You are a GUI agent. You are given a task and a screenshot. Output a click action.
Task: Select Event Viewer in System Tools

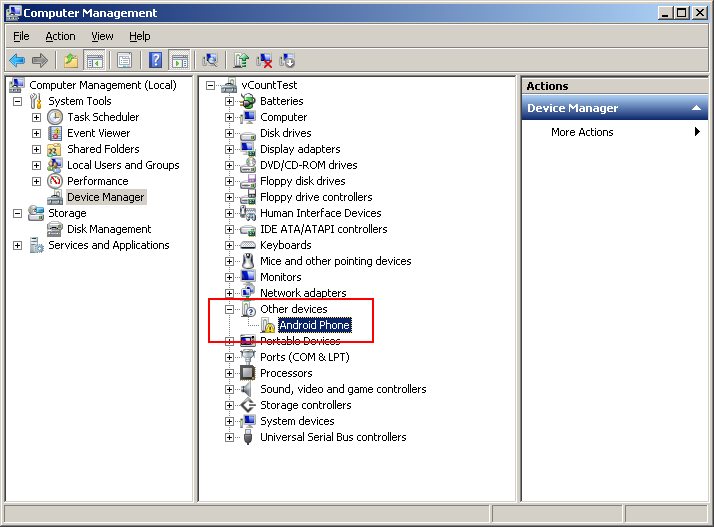[x=98, y=133]
